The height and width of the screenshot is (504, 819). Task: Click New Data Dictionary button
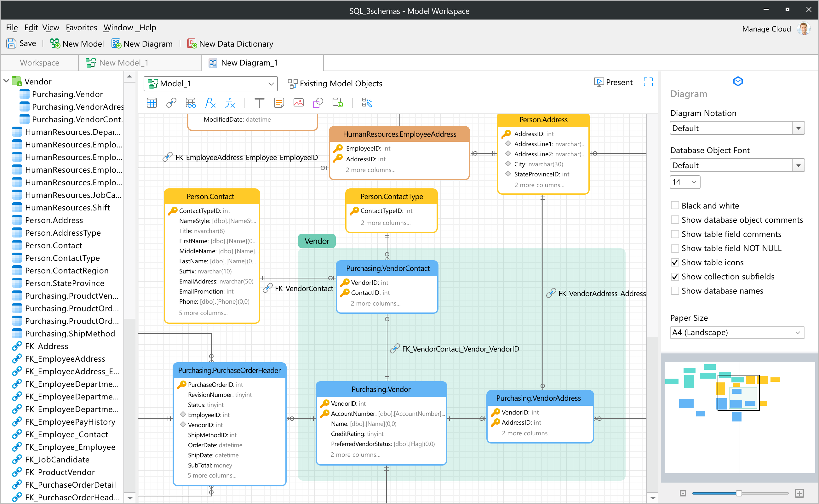(230, 44)
